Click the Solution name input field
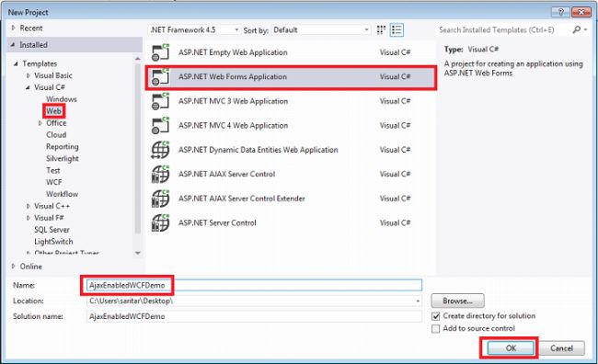Image resolution: width=598 pixels, height=364 pixels. click(x=254, y=316)
